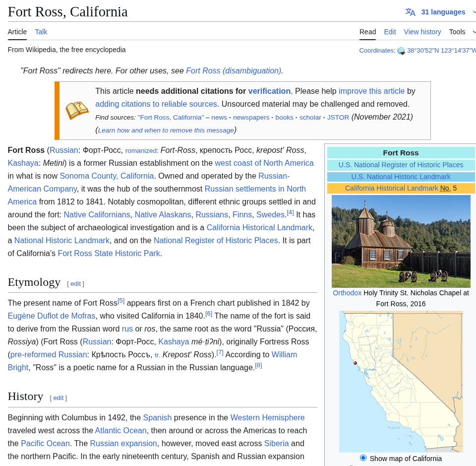Screen dimensions: 476x466
Task: Click U.S. National Register of Historic Places infobox link
Action: coord(401,165)
